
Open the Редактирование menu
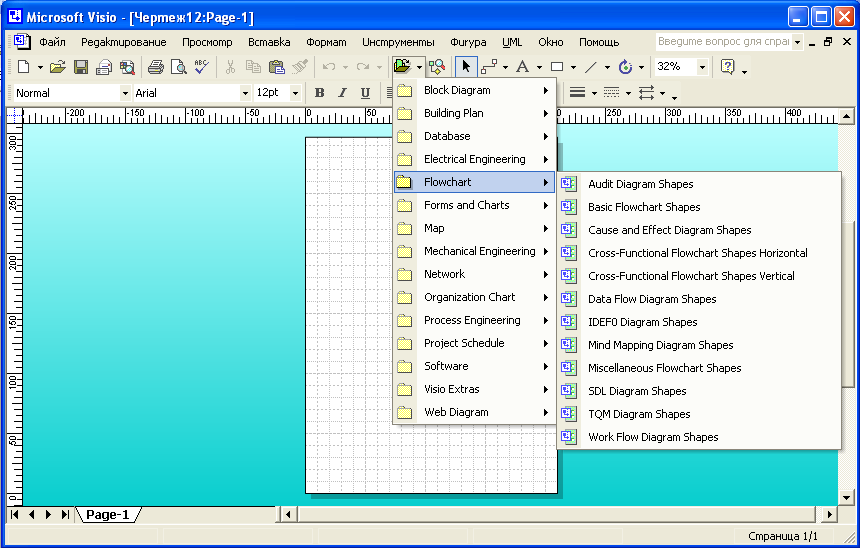click(123, 42)
